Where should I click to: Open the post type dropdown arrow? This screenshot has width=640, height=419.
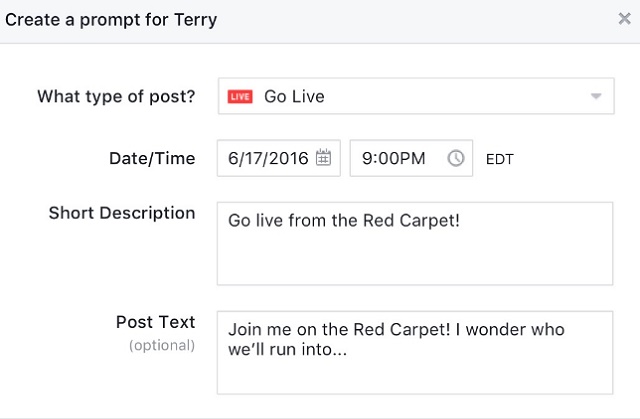[596, 96]
